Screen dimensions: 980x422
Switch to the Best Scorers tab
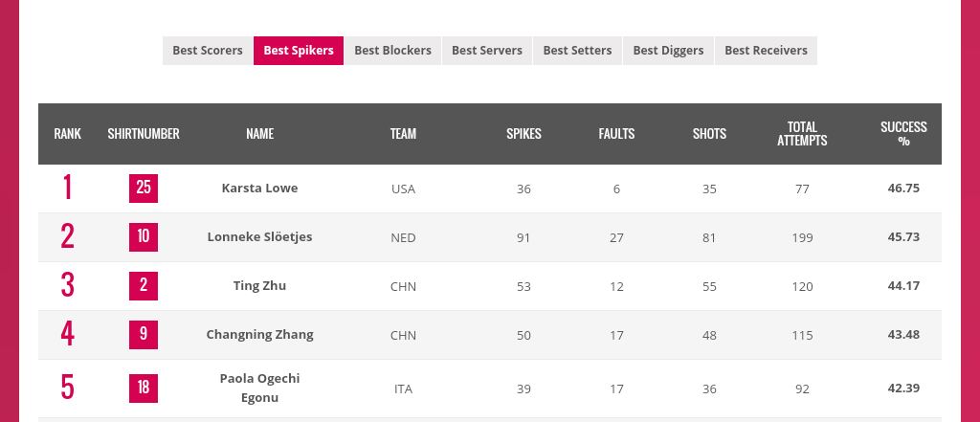(x=208, y=51)
